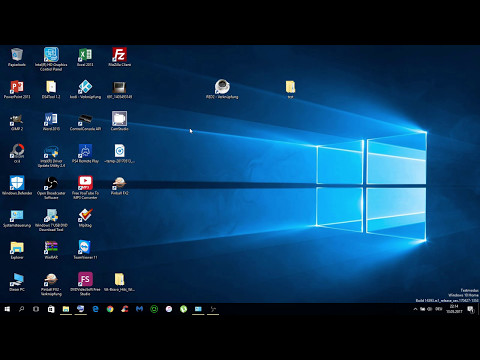Launch Free YouTube To MP3 Converter
Viewport: 480px width, 360px height.
[85, 188]
